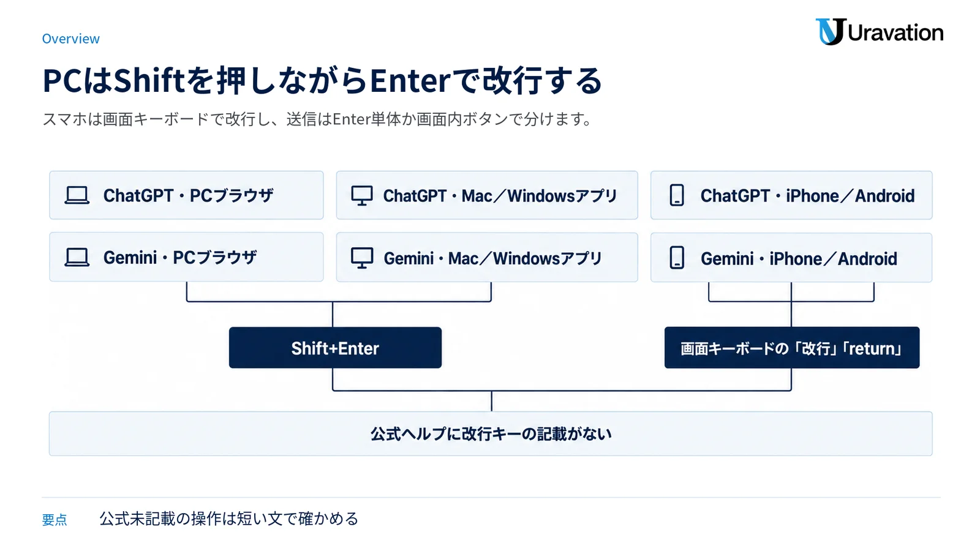980x551 pixels.
Task: Click the ChatGPT・PCブラウザ label
Action: (188, 195)
